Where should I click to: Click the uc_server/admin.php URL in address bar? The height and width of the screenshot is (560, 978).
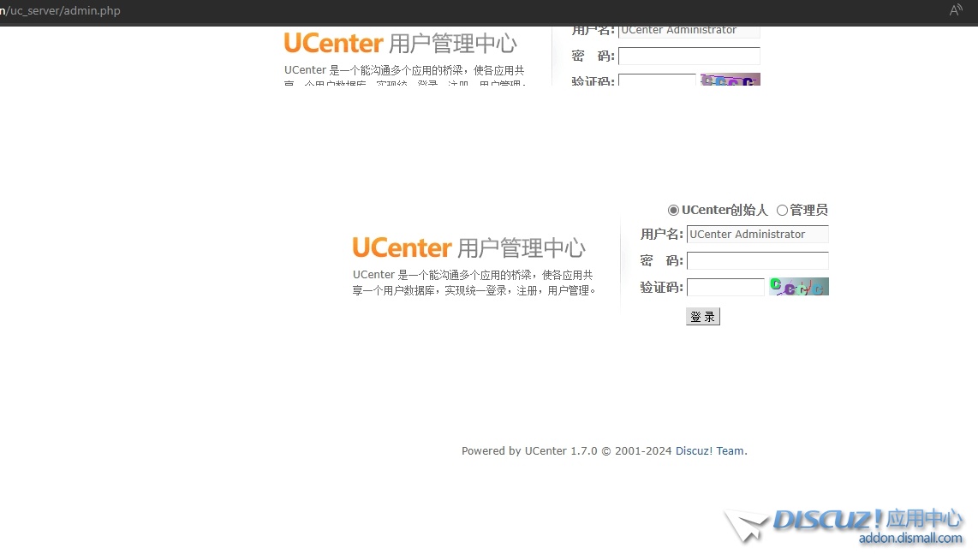[x=64, y=11]
